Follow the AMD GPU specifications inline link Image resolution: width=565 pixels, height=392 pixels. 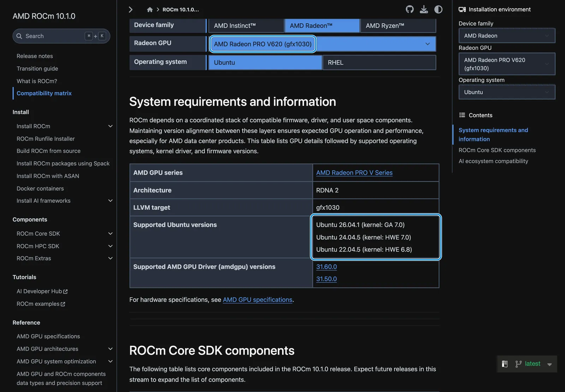257,300
